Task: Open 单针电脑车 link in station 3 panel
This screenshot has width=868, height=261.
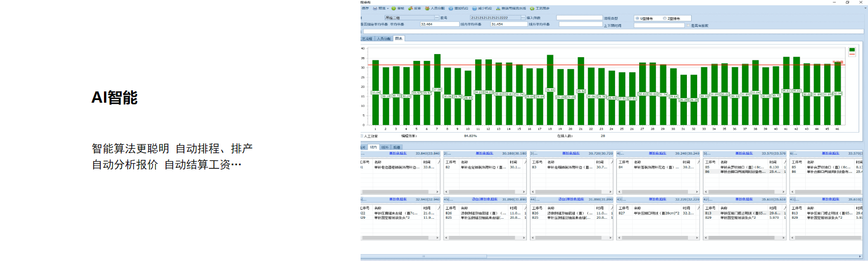Action: click(571, 153)
